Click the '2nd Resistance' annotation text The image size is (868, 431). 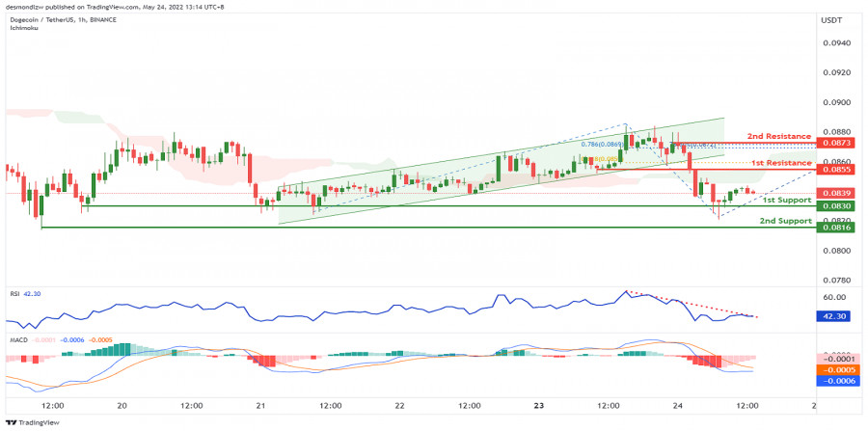[779, 136]
